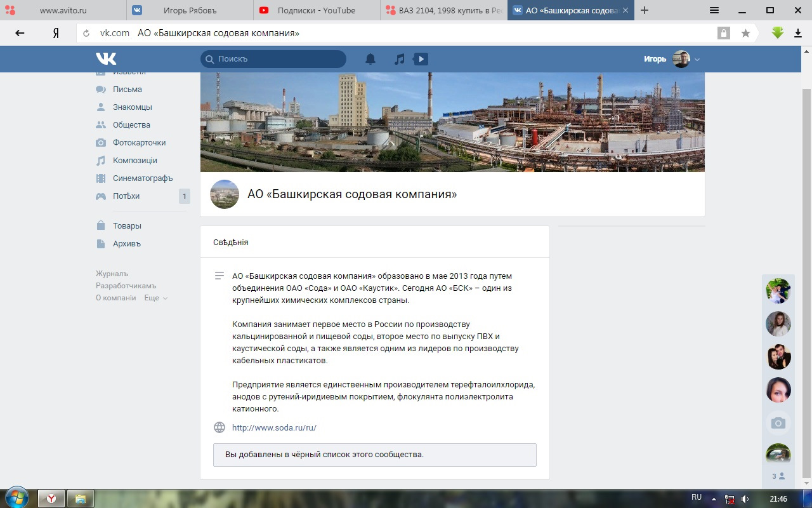Open the VK music note icon
The height and width of the screenshot is (508, 812).
tap(399, 59)
